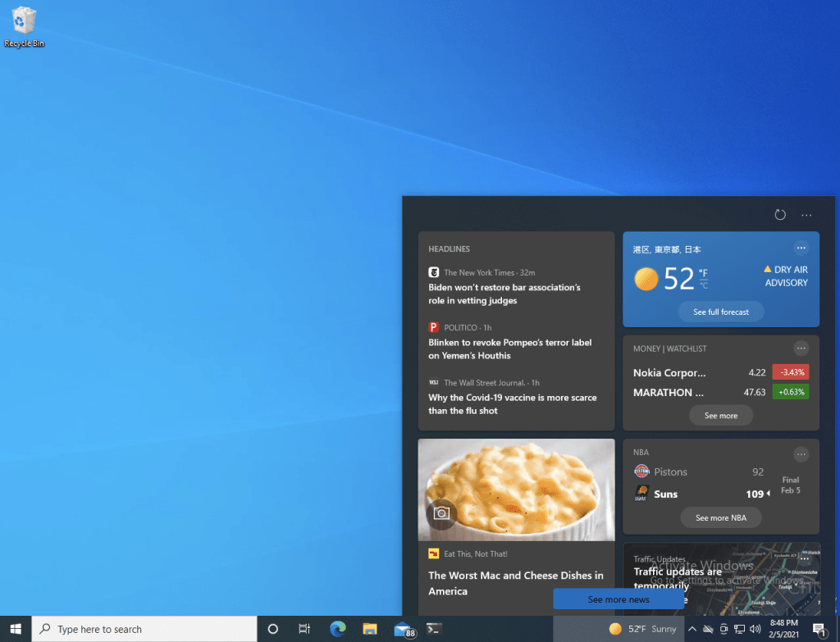
Task: Click the See more news button
Action: [x=618, y=599]
